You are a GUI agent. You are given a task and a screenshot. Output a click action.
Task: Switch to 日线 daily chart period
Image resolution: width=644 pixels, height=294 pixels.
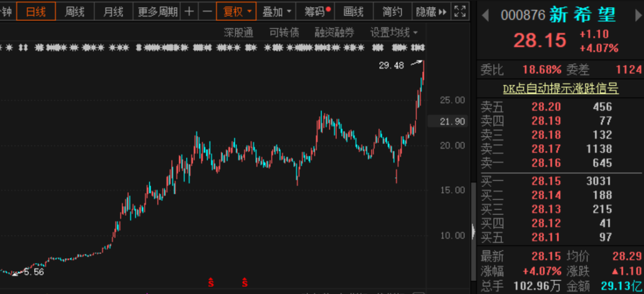[36, 11]
